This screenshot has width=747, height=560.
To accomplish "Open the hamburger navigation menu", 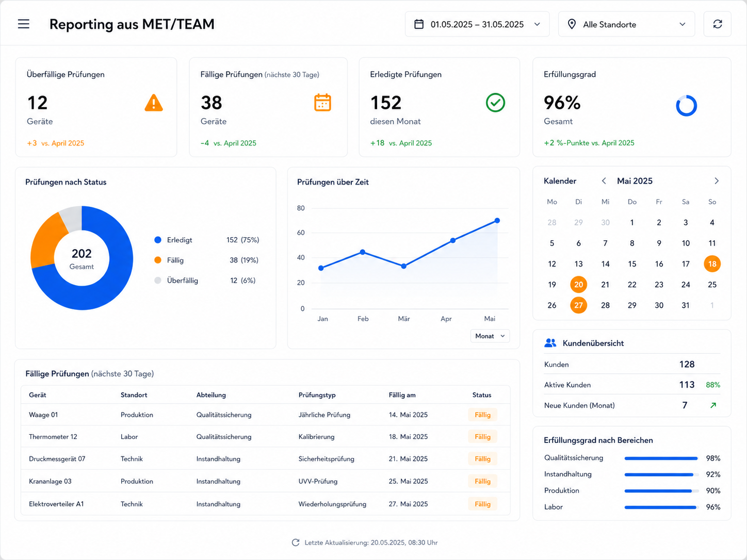I will click(x=24, y=24).
